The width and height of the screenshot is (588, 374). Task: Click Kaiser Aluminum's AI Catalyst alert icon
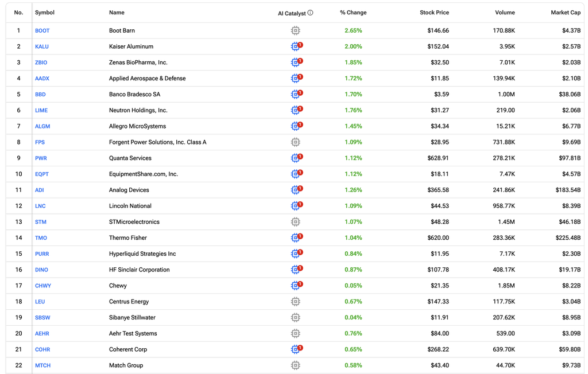297,46
